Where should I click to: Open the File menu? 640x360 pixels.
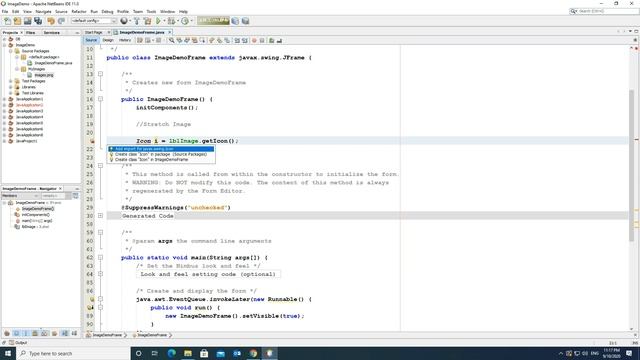pyautogui.click(x=5, y=11)
